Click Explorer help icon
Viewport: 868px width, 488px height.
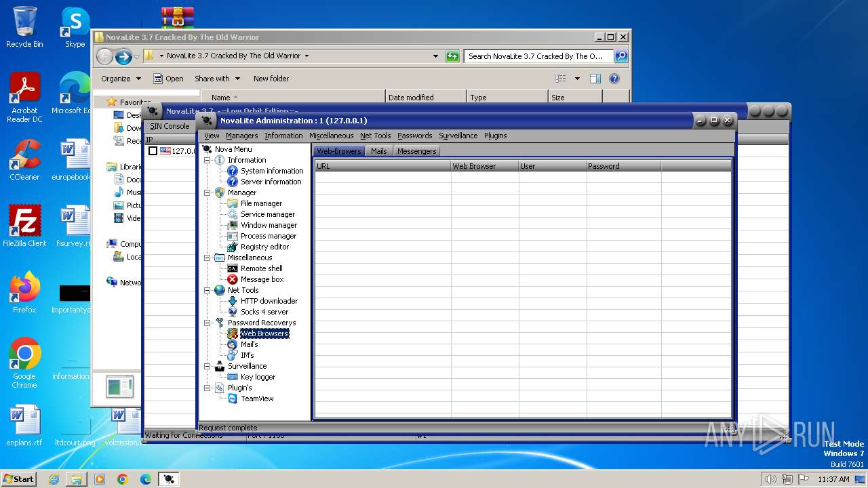pyautogui.click(x=614, y=79)
